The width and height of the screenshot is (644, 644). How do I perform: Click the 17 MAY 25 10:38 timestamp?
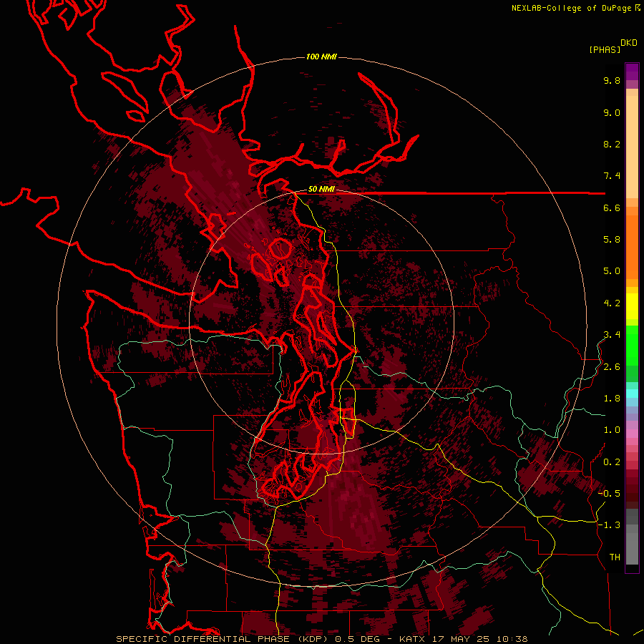[x=479, y=639]
